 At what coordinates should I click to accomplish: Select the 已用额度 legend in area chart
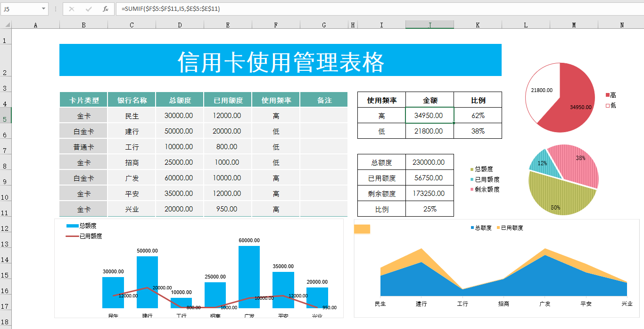tap(512, 228)
